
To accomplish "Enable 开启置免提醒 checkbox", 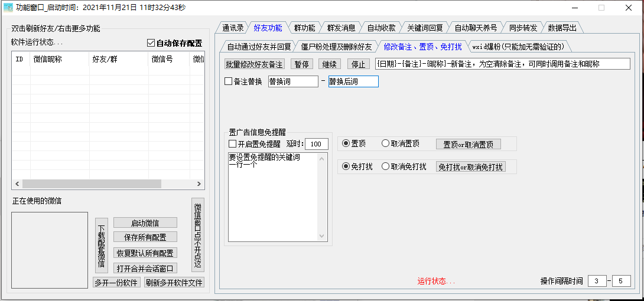I will [x=232, y=144].
